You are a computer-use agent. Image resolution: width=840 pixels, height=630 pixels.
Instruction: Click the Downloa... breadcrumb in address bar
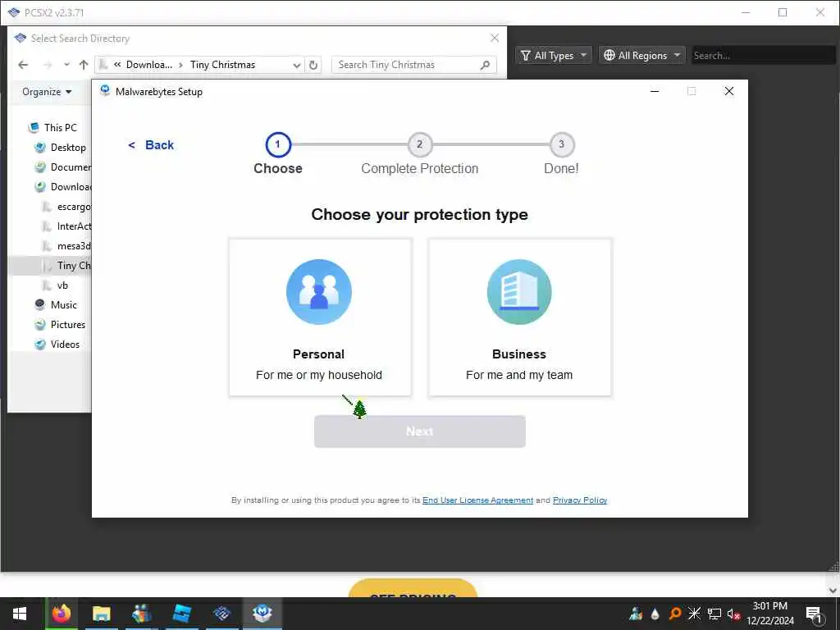[x=149, y=65]
